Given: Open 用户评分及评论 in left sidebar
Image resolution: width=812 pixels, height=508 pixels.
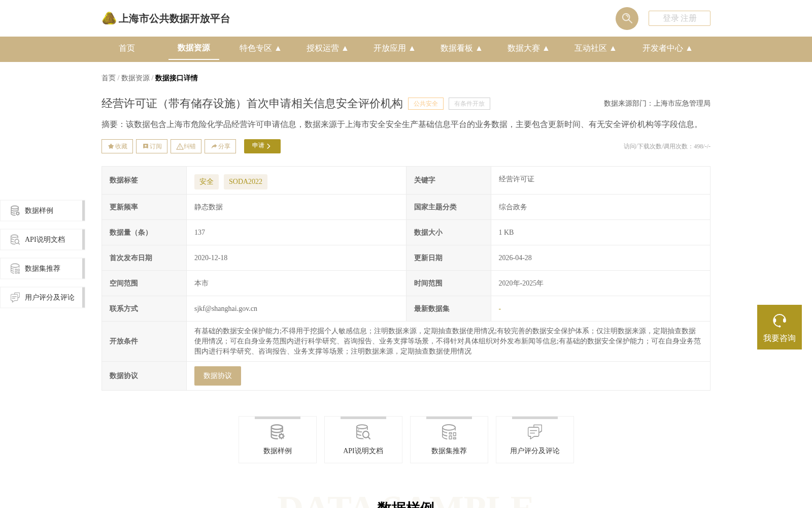Looking at the screenshot, I should [x=42, y=297].
